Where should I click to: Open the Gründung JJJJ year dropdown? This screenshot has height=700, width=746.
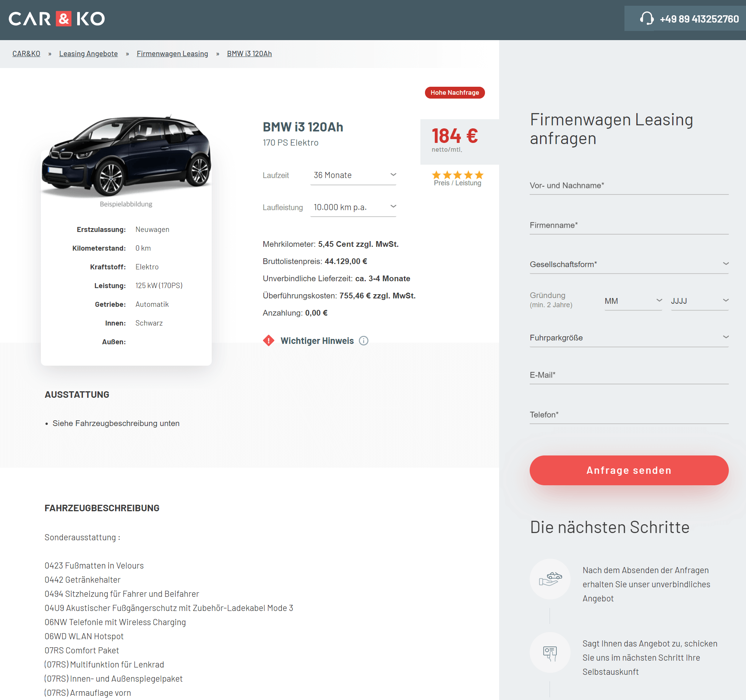(x=700, y=301)
